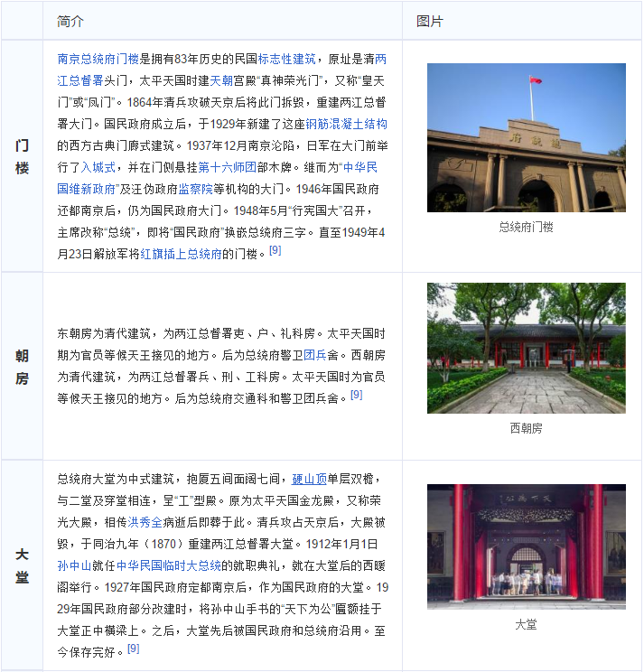
Task: Open the 监察院 link
Action: click(195, 189)
